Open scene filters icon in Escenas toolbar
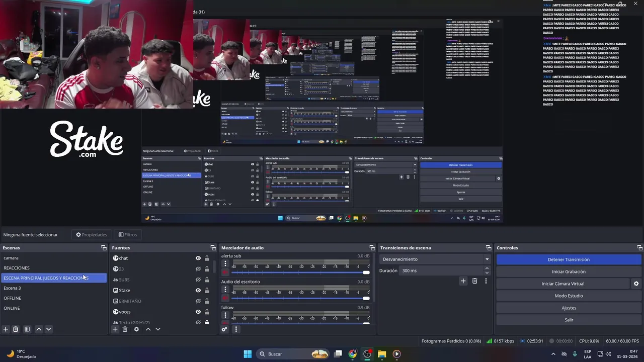Screen dimensions: 644x362 point(27,329)
